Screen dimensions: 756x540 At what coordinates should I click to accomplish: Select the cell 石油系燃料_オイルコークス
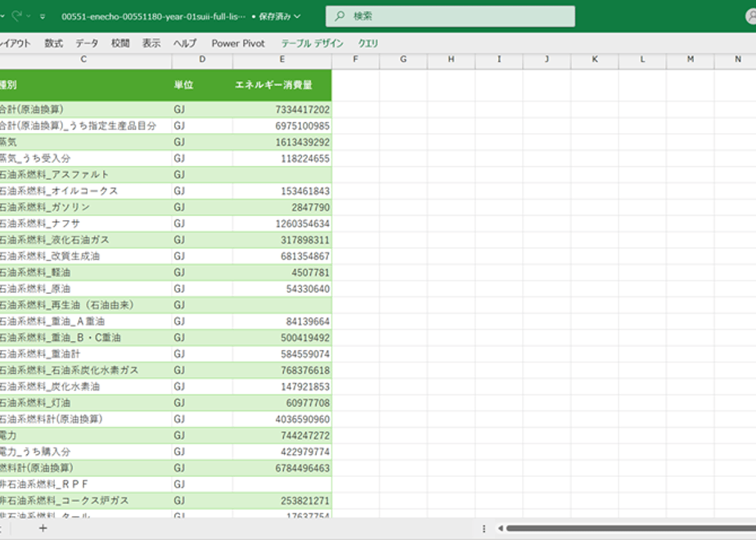click(85, 191)
